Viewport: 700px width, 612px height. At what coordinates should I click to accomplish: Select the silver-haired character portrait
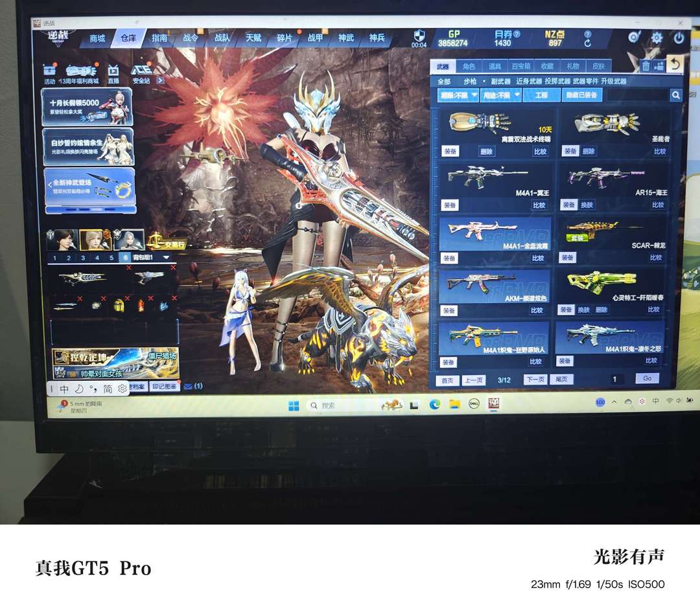(x=128, y=240)
